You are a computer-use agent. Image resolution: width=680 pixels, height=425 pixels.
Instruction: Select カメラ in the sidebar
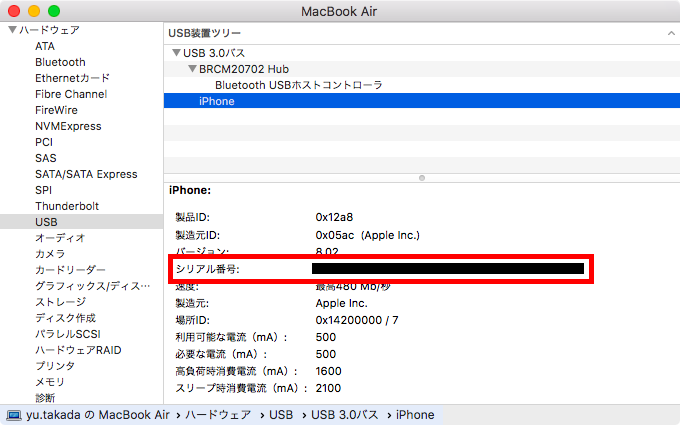[50, 254]
